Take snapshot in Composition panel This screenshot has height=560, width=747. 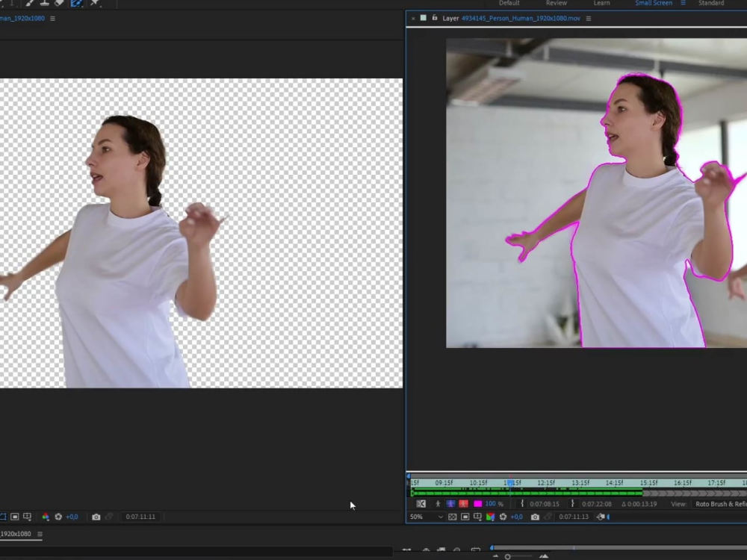(96, 517)
